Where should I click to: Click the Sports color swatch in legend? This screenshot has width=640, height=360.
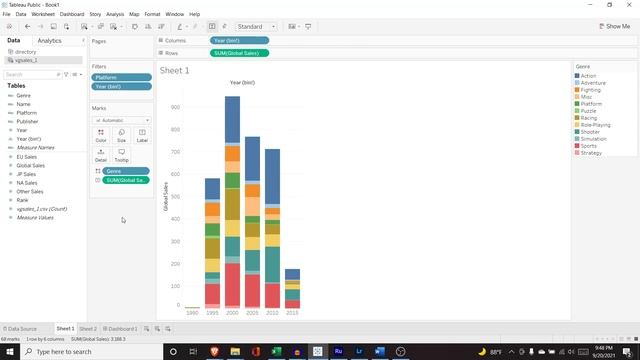click(577, 146)
